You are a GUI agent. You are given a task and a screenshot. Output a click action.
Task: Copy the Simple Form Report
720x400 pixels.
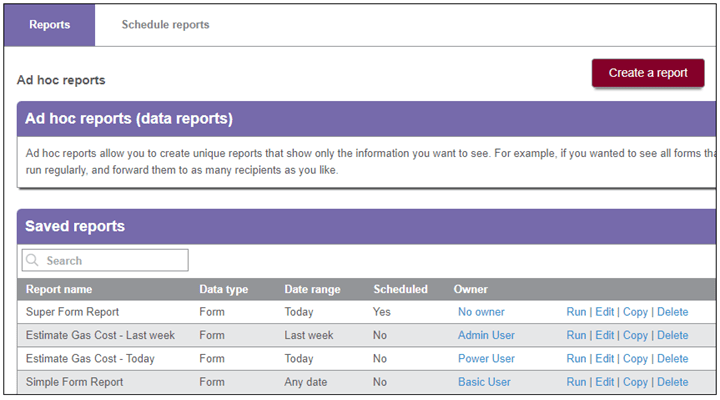click(635, 383)
